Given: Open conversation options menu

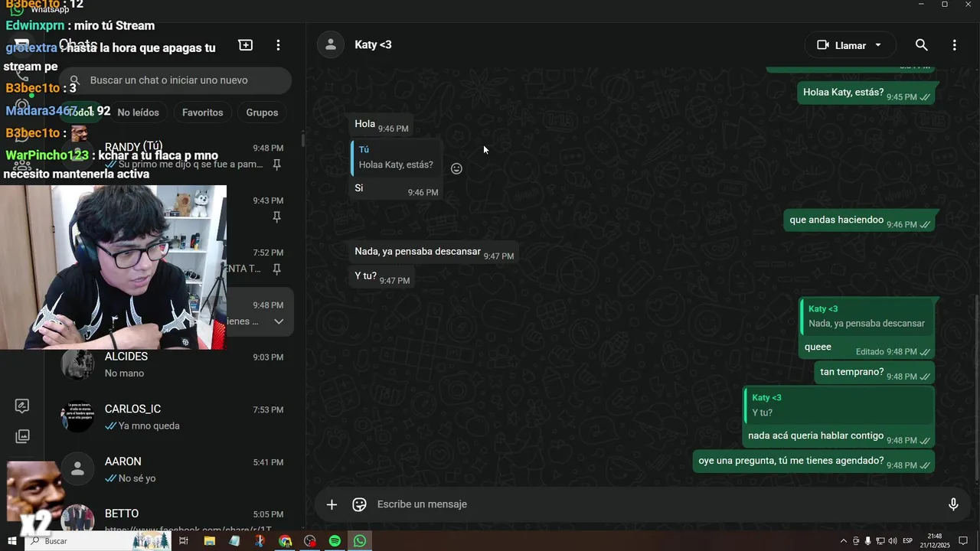Looking at the screenshot, I should coord(954,45).
